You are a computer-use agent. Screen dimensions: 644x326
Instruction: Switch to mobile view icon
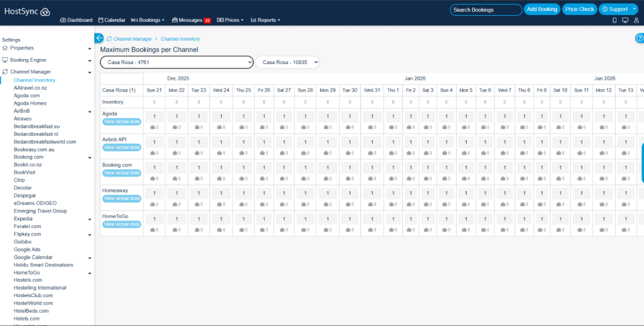pos(614,20)
